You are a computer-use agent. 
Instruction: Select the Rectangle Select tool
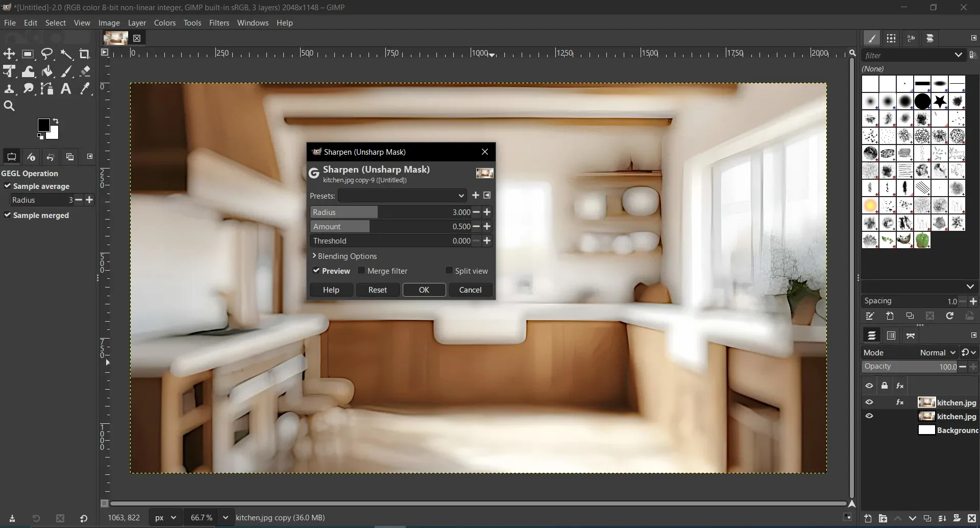pyautogui.click(x=28, y=54)
